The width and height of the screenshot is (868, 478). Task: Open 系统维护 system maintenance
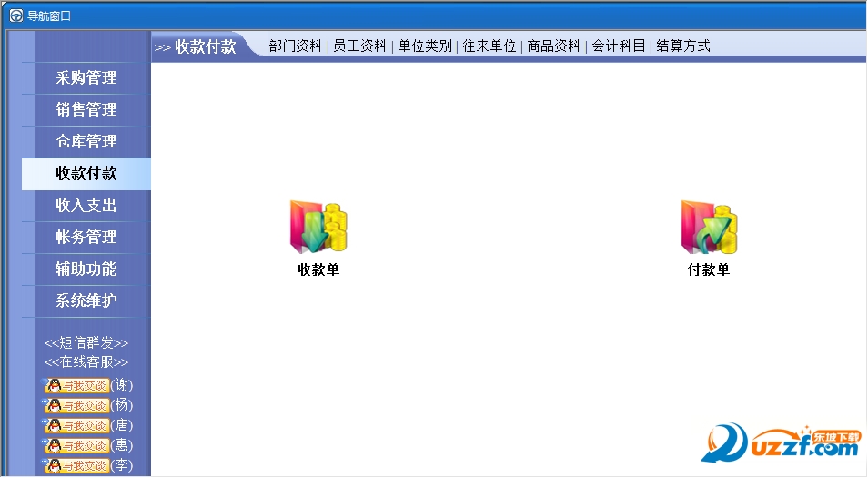[x=86, y=301]
